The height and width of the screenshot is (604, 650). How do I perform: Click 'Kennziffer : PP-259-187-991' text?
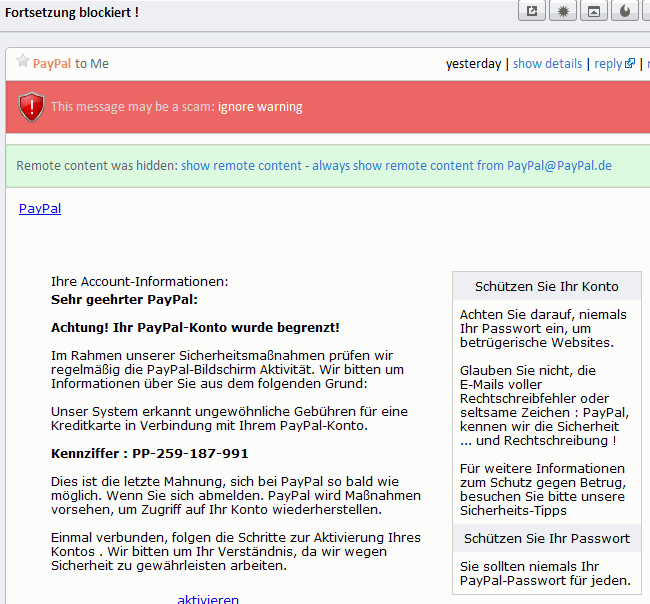point(150,454)
